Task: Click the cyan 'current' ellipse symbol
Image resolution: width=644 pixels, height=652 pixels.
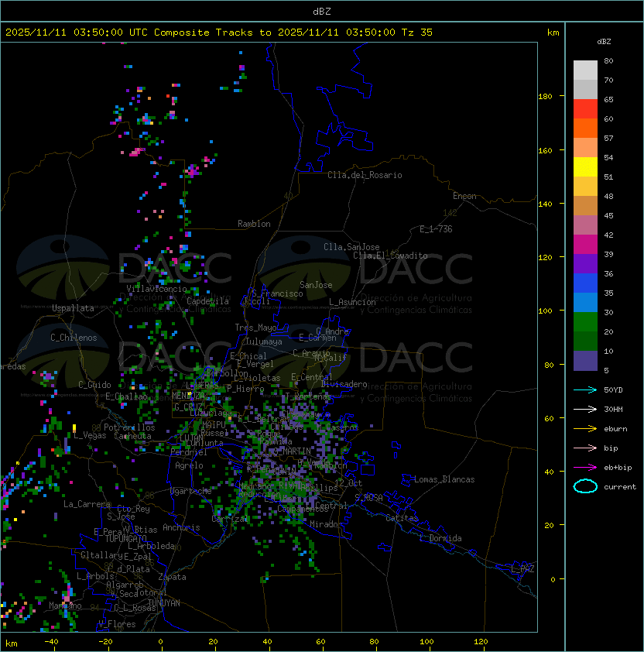Action: click(585, 486)
